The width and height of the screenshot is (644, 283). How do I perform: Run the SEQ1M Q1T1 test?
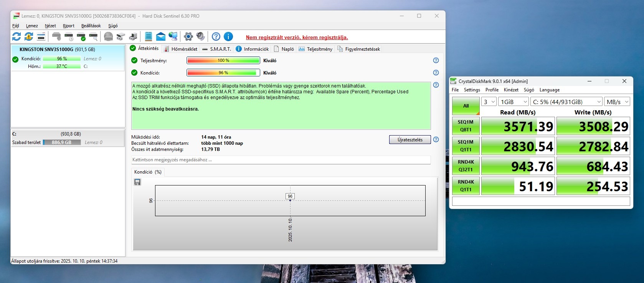[x=466, y=146]
